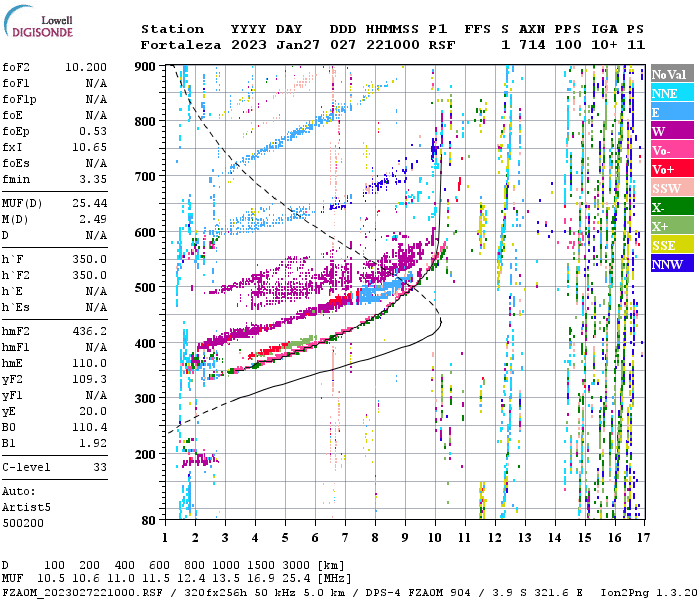Click the 500200 version number
Image resolution: width=700 pixels, height=600 pixels.
click(x=23, y=523)
